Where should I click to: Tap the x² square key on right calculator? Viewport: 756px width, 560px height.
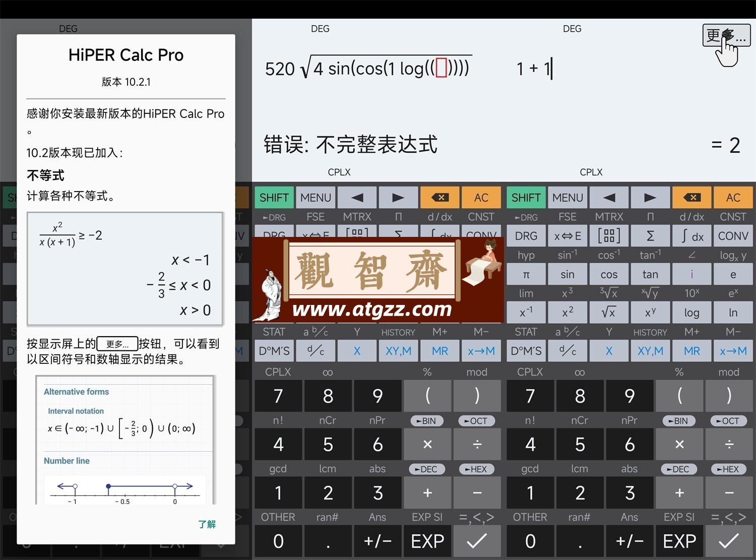click(x=568, y=313)
